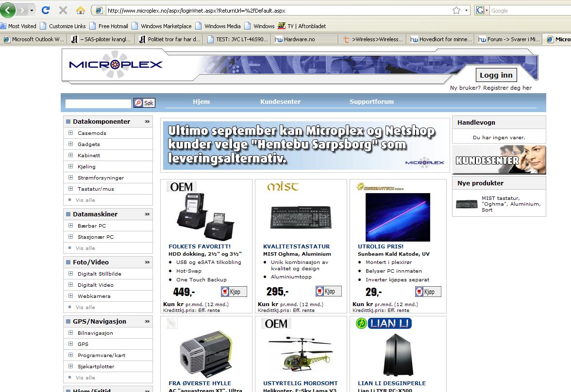Viewport: 571px width, 392px height.
Task: Open the Bilnavigasjon category
Action: click(x=95, y=333)
